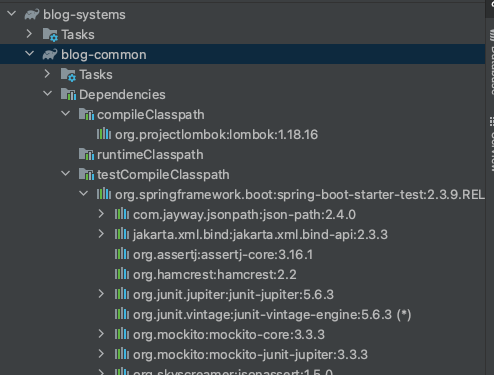Select org.junit.jupiter:junit-jupiter:5.6.3
The height and width of the screenshot is (375, 494).
(233, 295)
